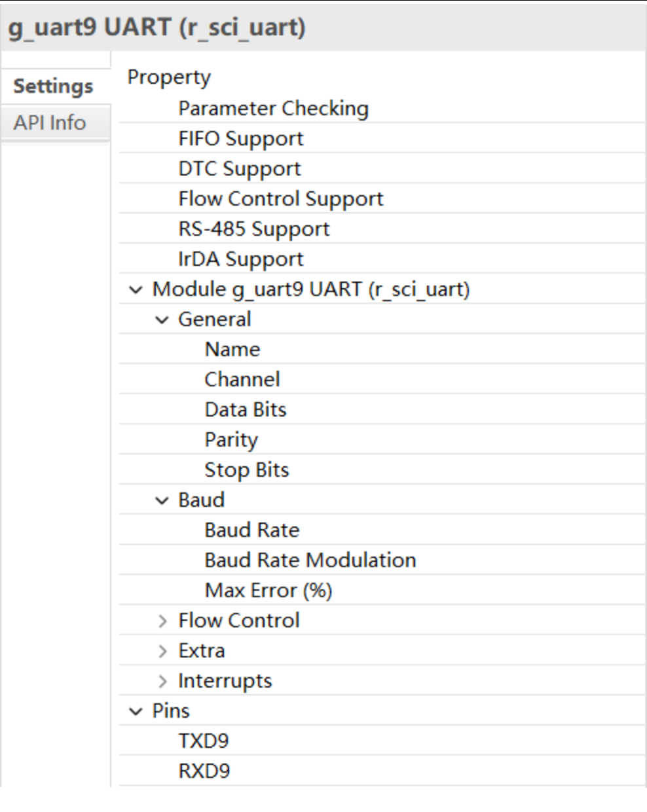The width and height of the screenshot is (647, 812).
Task: Expand the Interrupts group
Action: click(162, 681)
